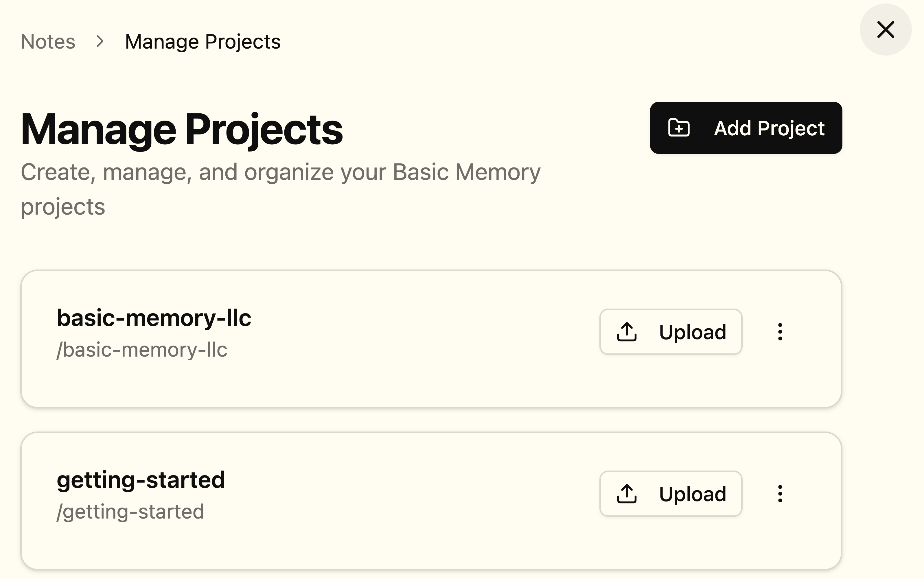924x579 pixels.
Task: Click the Manage Projects page heading
Action: pyautogui.click(x=182, y=130)
